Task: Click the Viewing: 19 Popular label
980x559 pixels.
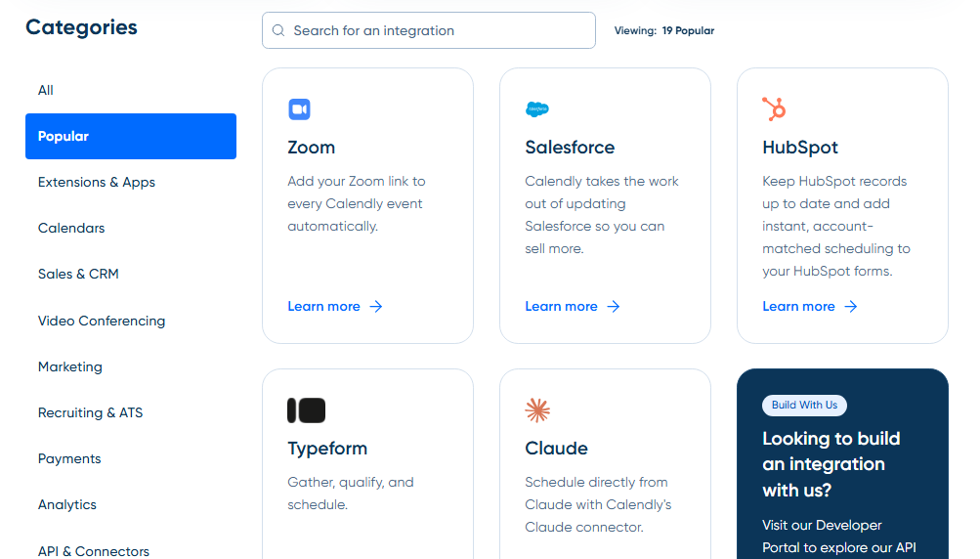Action: click(x=664, y=30)
